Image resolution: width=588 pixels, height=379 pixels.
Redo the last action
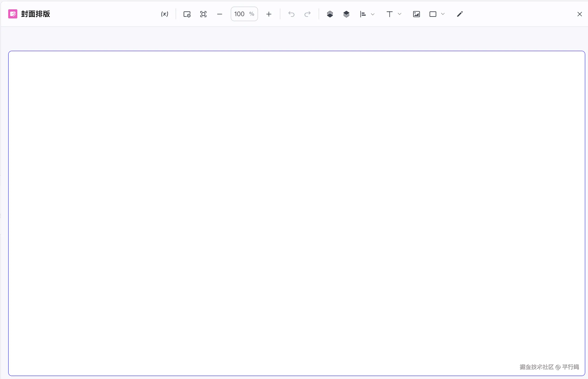(307, 14)
